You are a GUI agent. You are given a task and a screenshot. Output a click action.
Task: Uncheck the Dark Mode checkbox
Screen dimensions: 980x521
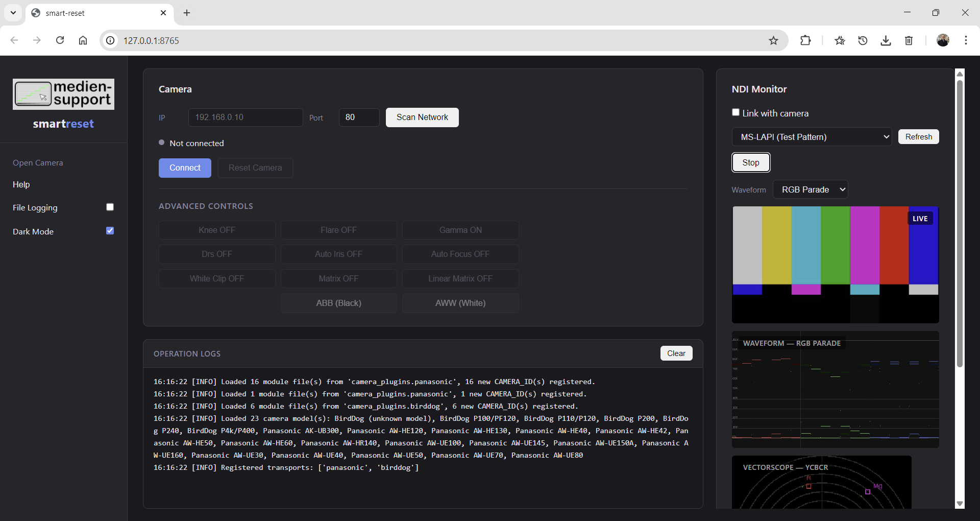(110, 231)
